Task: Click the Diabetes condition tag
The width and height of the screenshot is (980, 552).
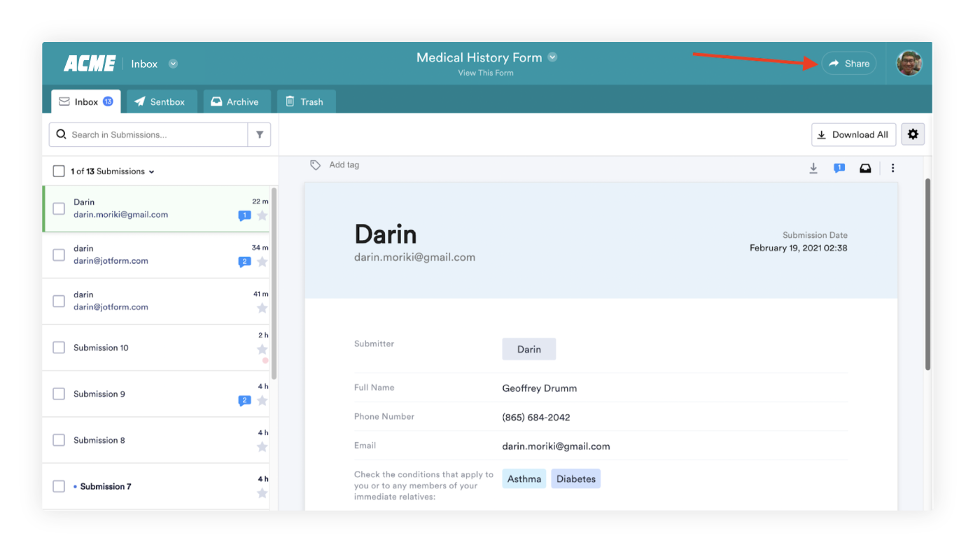Action: [x=575, y=479]
